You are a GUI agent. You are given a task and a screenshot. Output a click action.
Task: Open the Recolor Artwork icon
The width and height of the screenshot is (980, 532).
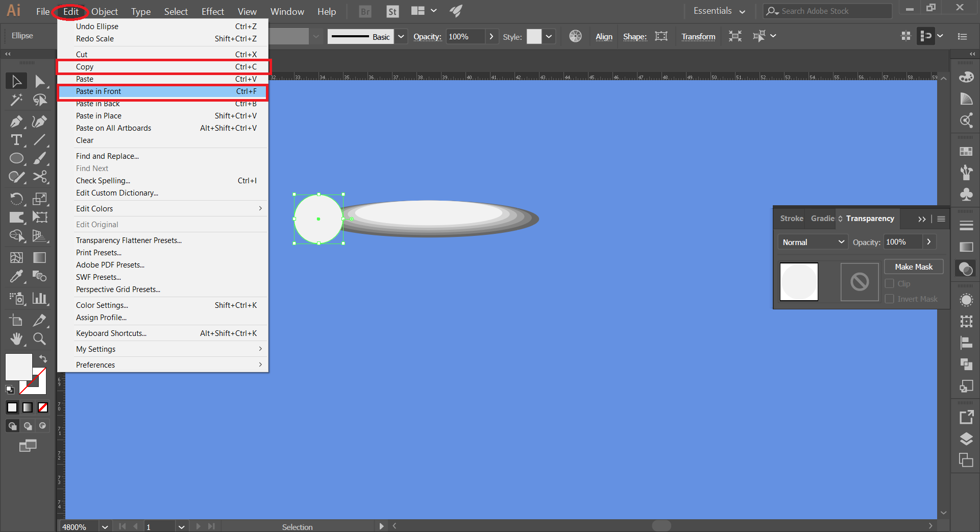click(x=575, y=36)
